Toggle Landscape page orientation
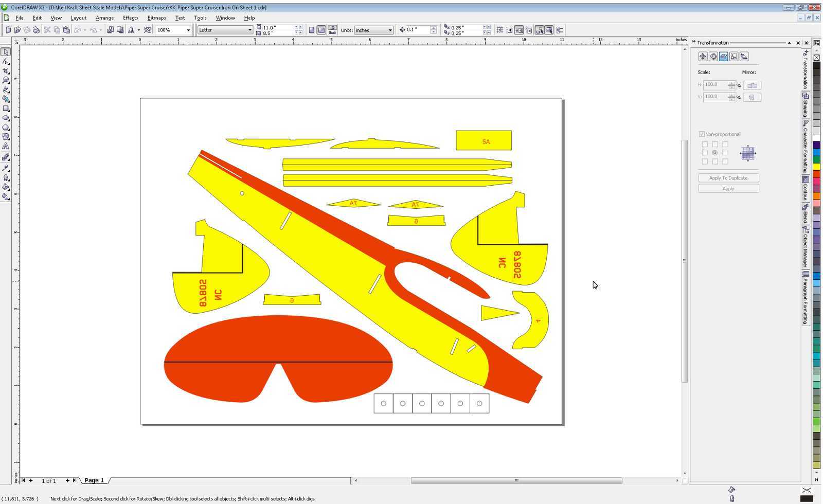This screenshot has height=504, width=823. tap(321, 30)
